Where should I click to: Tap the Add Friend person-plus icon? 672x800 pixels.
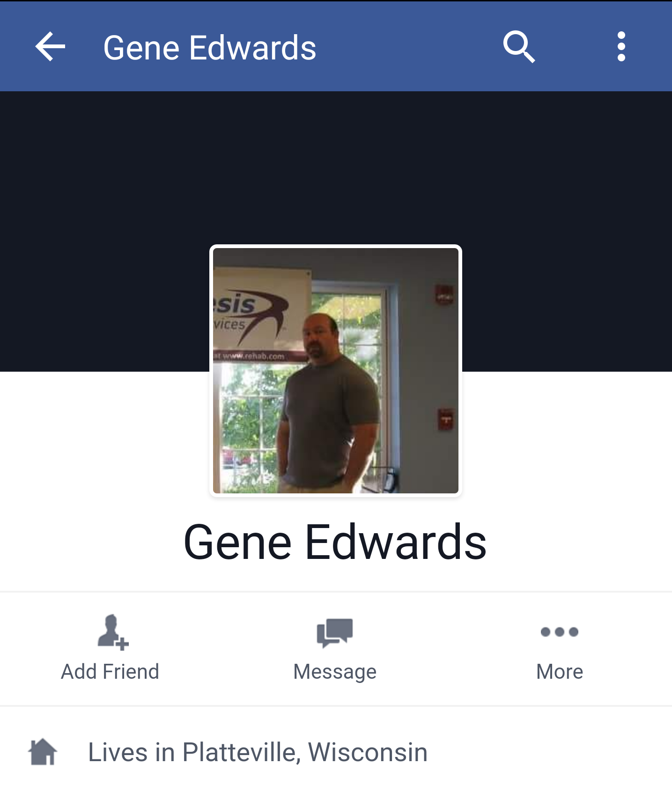point(112,632)
